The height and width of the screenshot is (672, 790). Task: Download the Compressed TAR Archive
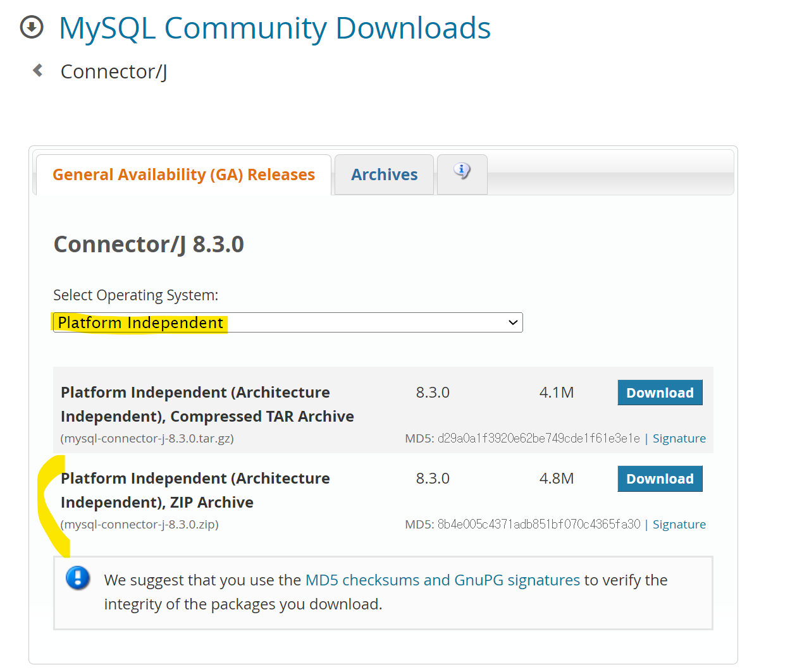660,393
